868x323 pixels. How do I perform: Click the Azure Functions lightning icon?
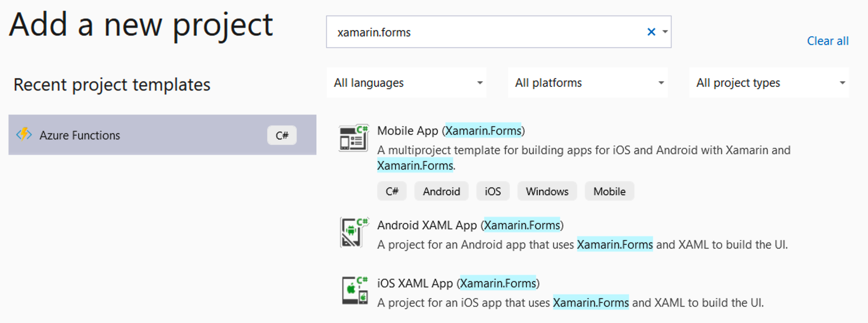pyautogui.click(x=24, y=134)
